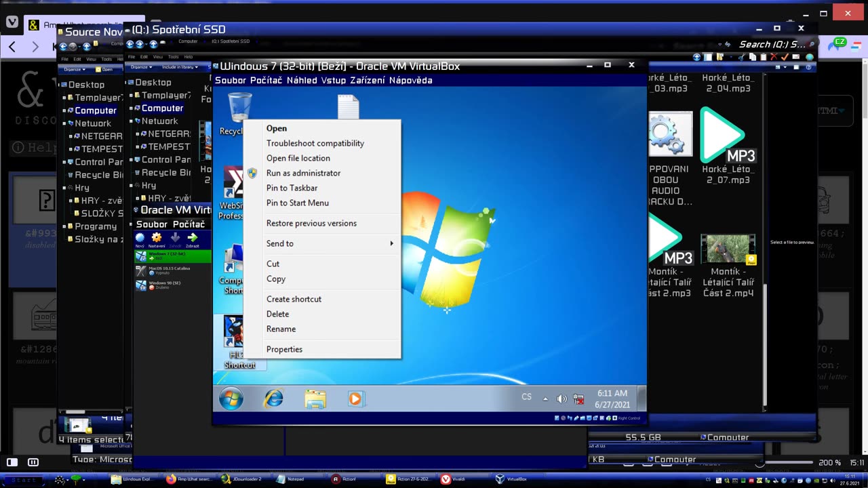Screen dimensions: 868x488
Task: Click the delete red X icon in Explorer toolbar
Action: click(x=774, y=57)
